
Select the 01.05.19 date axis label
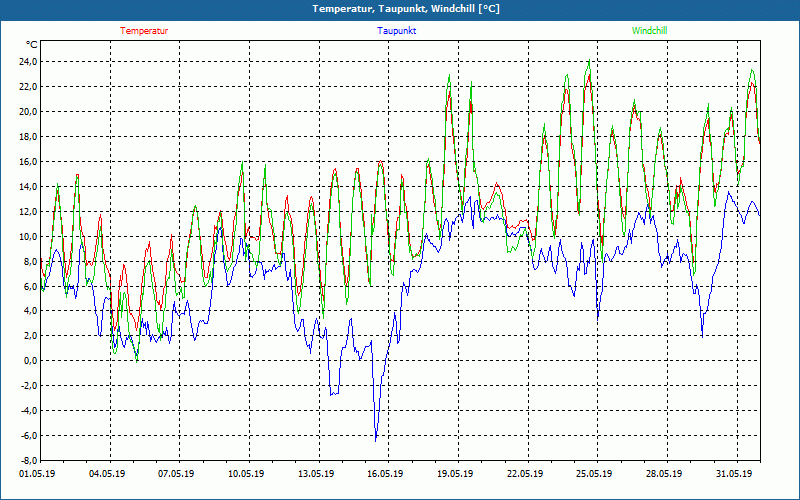click(37, 474)
